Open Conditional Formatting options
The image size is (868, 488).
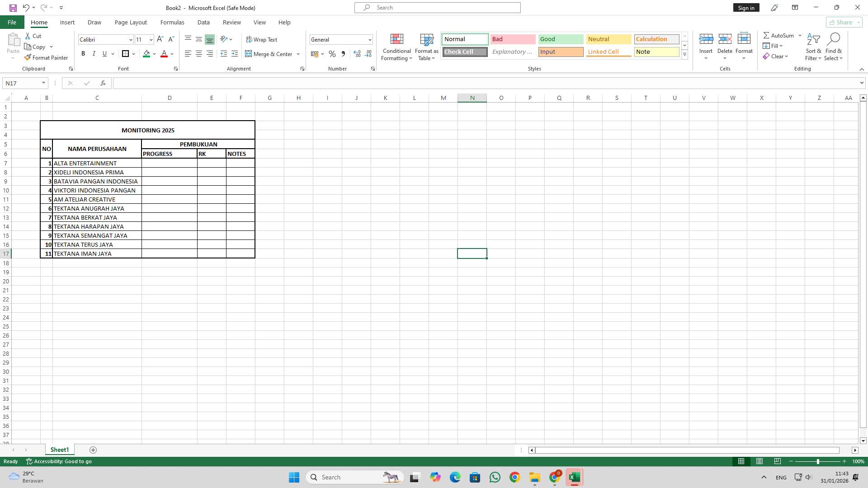click(396, 47)
